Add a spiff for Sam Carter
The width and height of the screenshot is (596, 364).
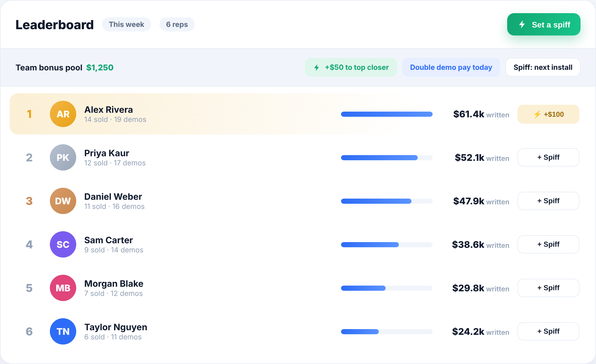click(x=548, y=244)
